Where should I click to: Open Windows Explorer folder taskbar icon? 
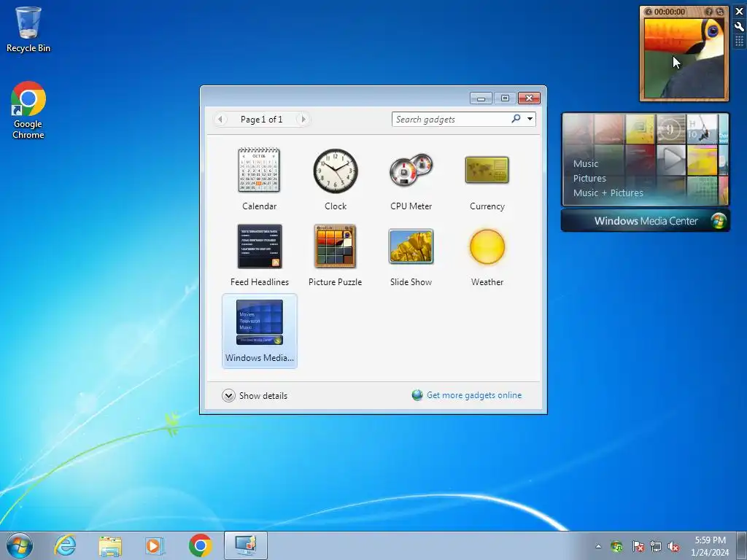[110, 545]
